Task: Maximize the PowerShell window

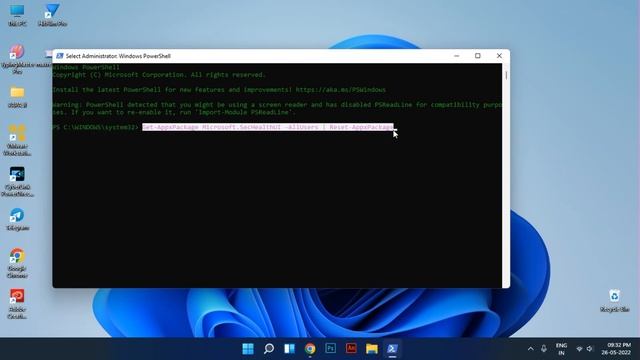Action: [x=478, y=56]
